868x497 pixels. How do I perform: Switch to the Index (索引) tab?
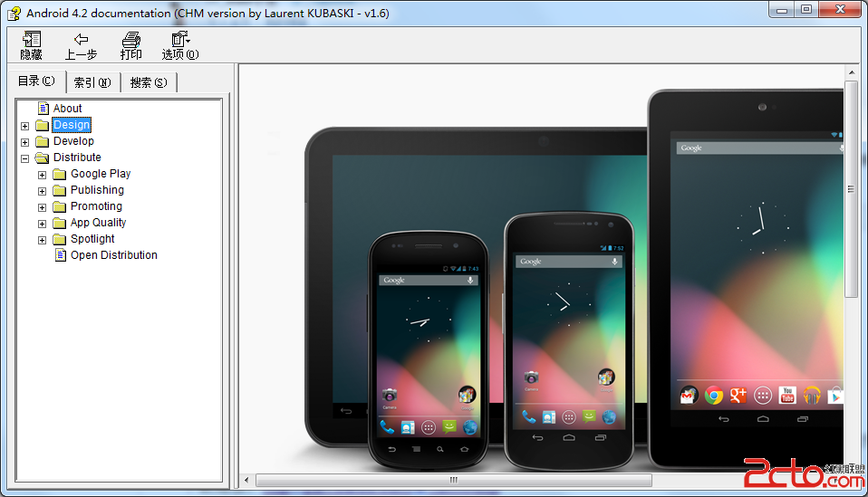point(92,83)
